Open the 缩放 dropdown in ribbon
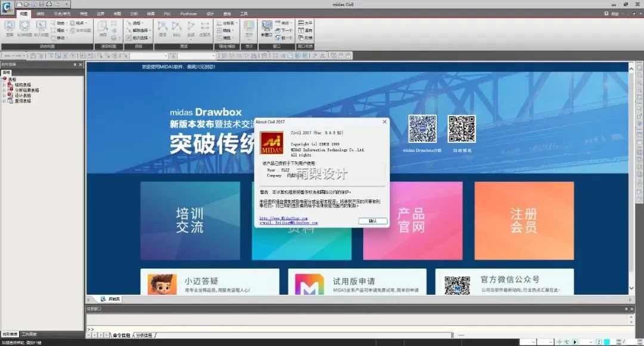This screenshot has height=346, width=644. 59,30
